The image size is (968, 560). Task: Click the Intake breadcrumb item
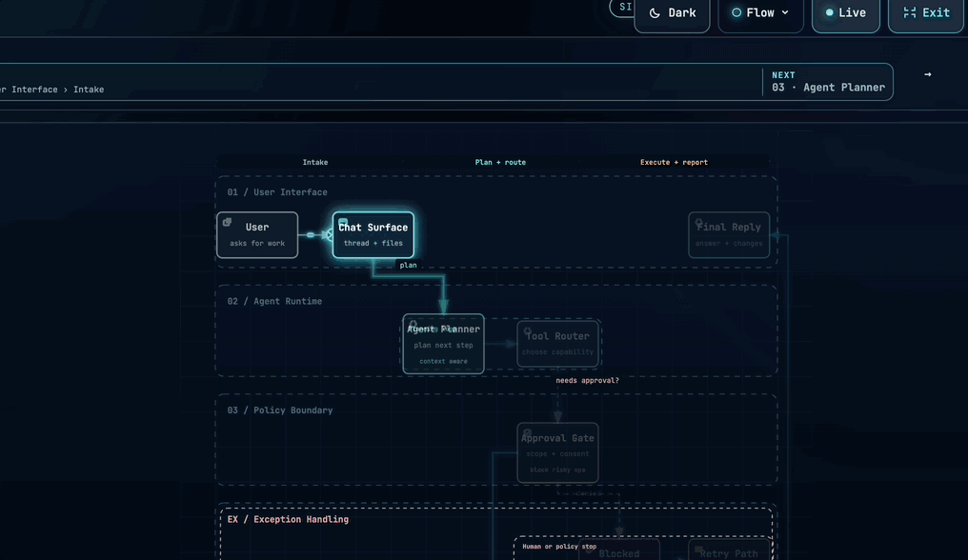[x=89, y=90]
